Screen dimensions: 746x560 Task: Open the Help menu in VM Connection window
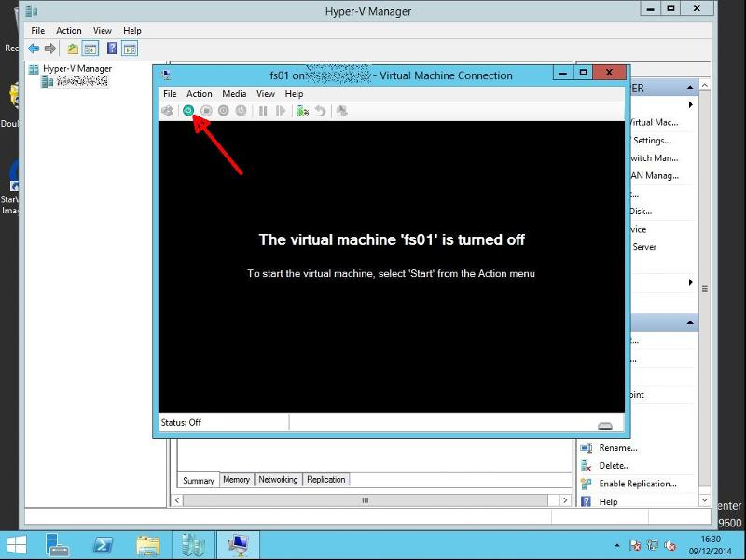[x=294, y=94]
